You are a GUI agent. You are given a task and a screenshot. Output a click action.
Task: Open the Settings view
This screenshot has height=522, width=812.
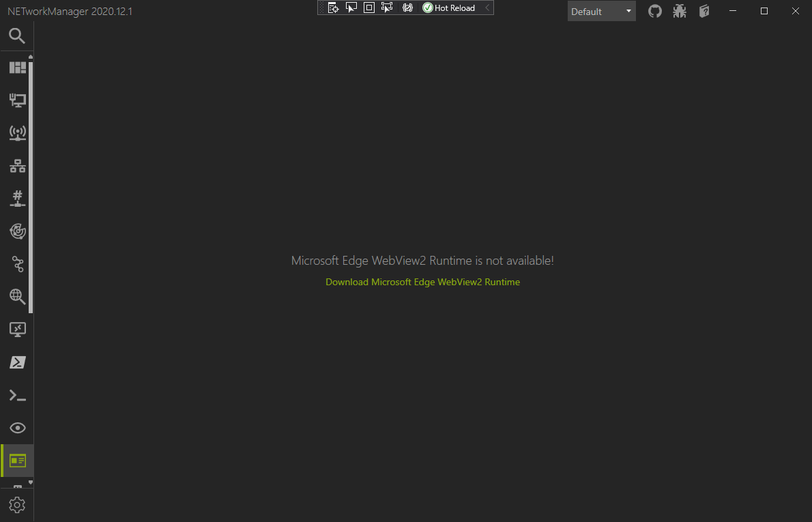point(17,504)
